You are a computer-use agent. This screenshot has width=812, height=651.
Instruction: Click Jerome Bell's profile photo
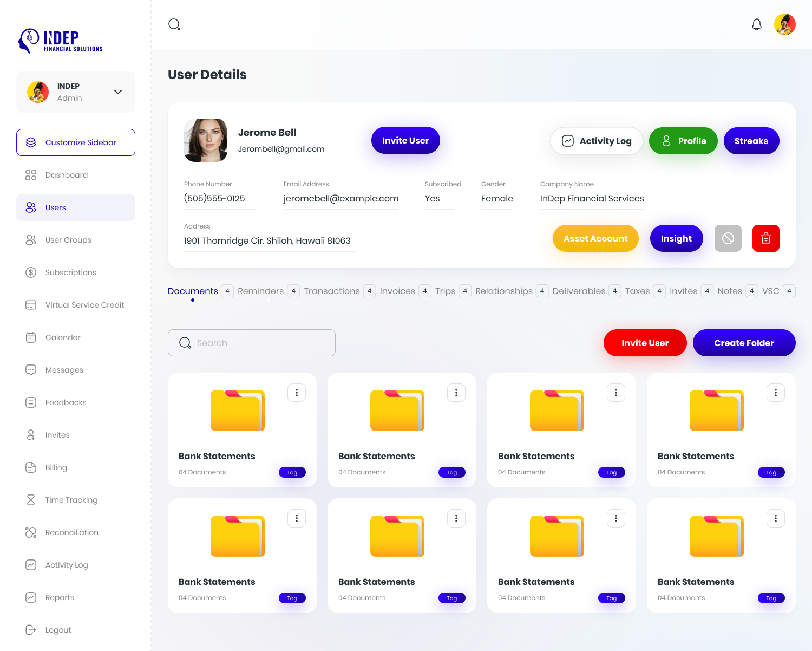click(x=206, y=140)
